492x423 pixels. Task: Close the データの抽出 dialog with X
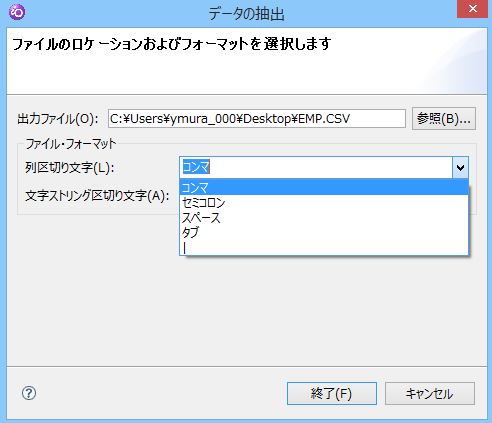pyautogui.click(x=472, y=9)
